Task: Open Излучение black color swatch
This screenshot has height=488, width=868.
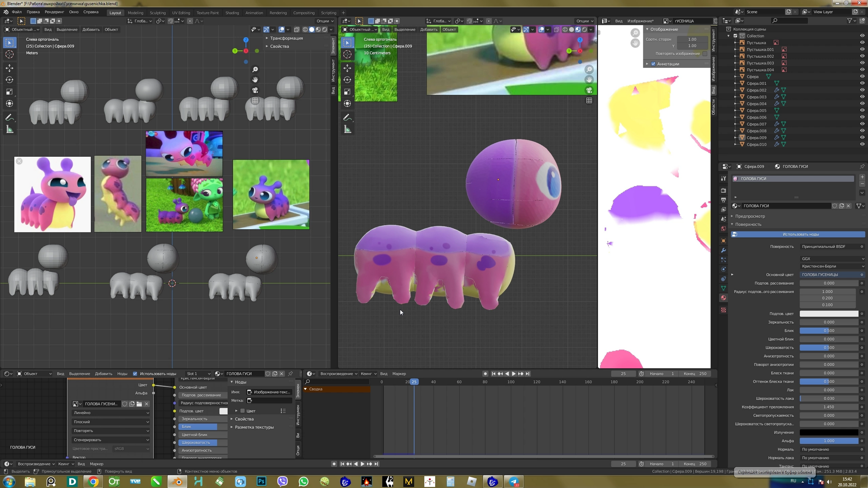Action: 829,433
